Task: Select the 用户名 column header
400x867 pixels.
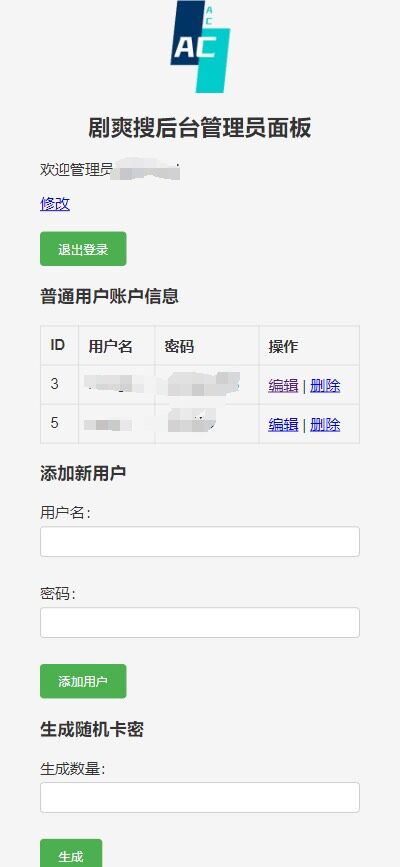Action: click(111, 347)
